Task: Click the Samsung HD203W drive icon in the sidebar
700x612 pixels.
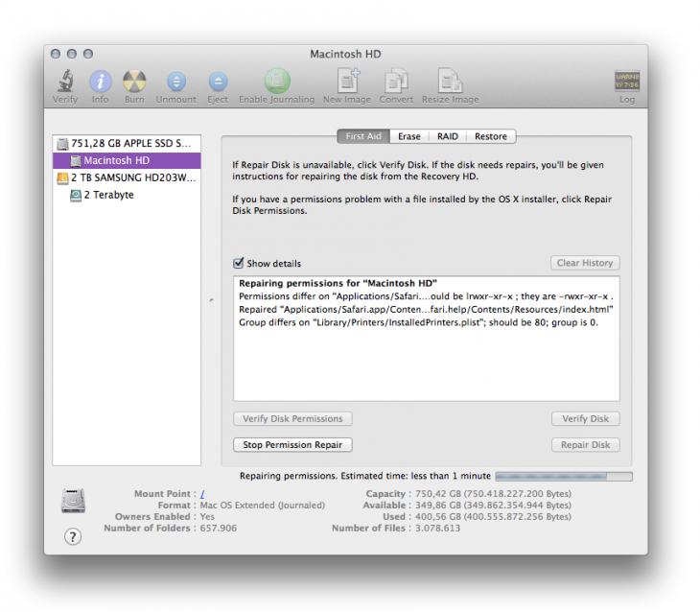Action: tap(63, 177)
